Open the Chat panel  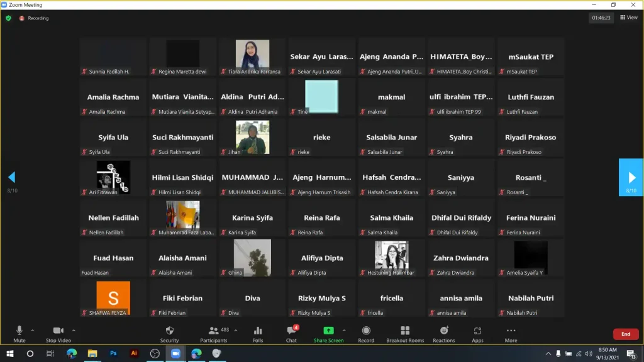click(291, 334)
